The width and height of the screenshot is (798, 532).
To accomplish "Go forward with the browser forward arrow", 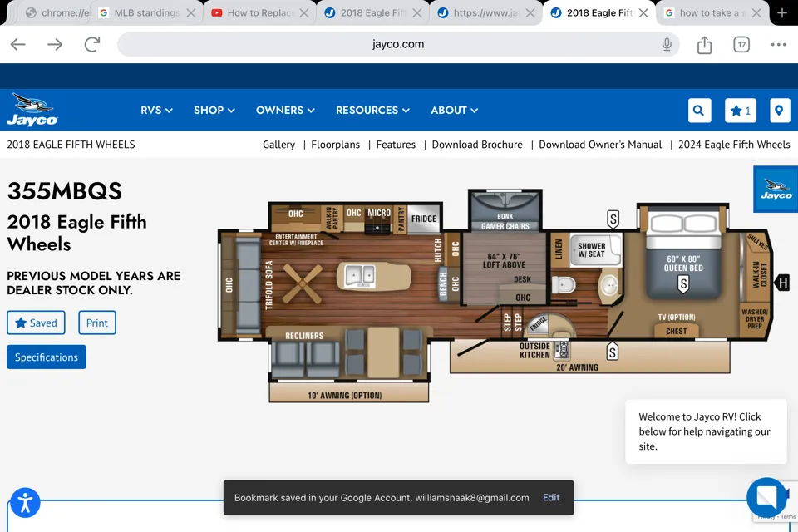I will point(55,44).
